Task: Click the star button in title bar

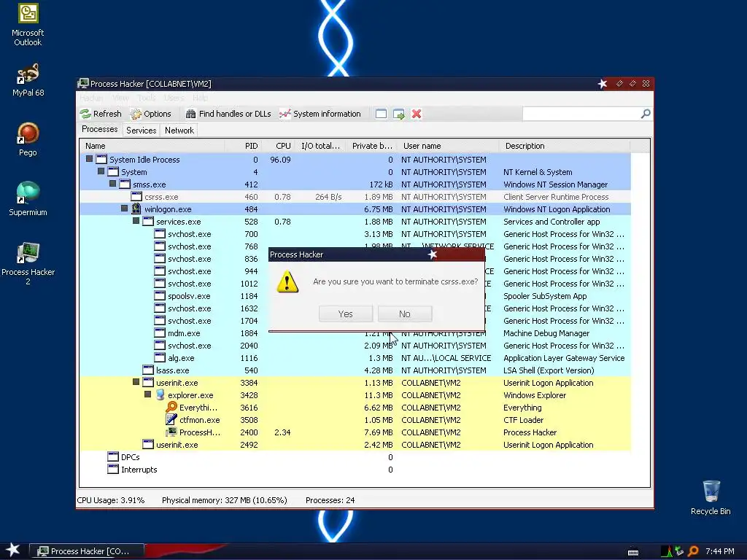Action: coord(603,84)
